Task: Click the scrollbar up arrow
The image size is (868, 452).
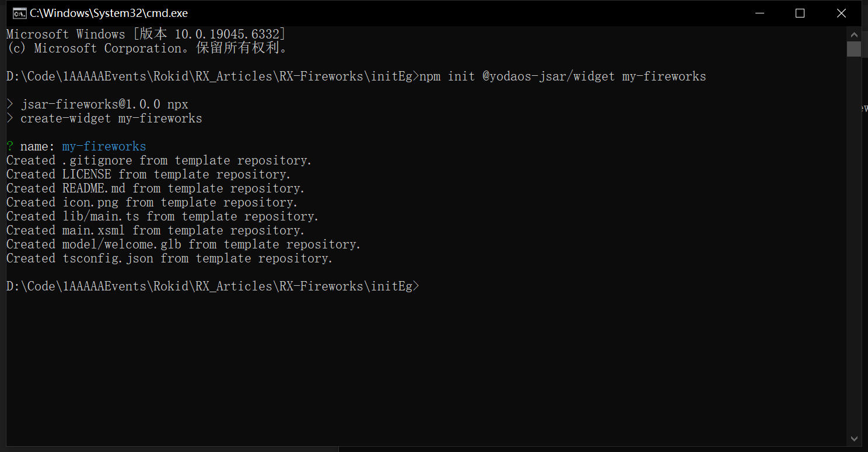Action: (x=854, y=34)
